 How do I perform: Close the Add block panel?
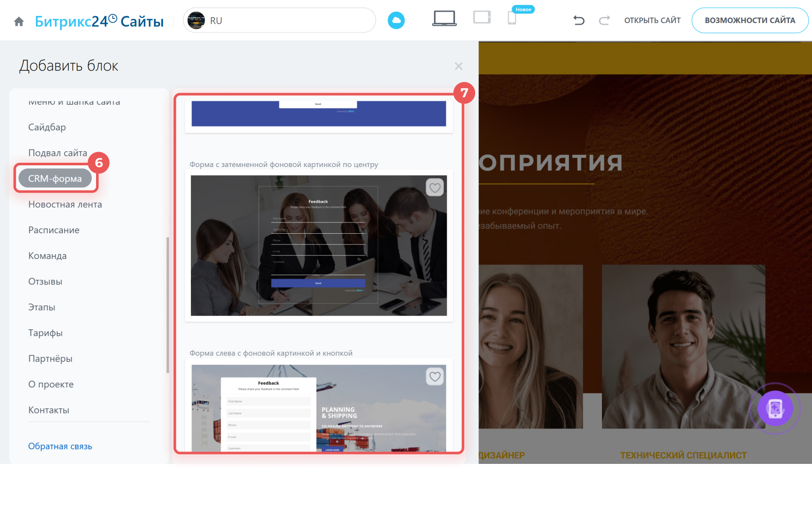(x=459, y=66)
